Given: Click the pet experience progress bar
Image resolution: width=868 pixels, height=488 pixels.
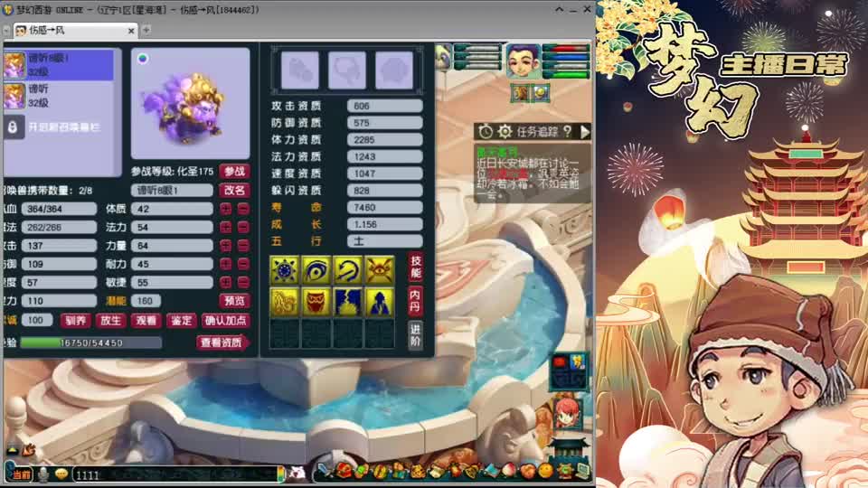Looking at the screenshot, I should pos(91,343).
